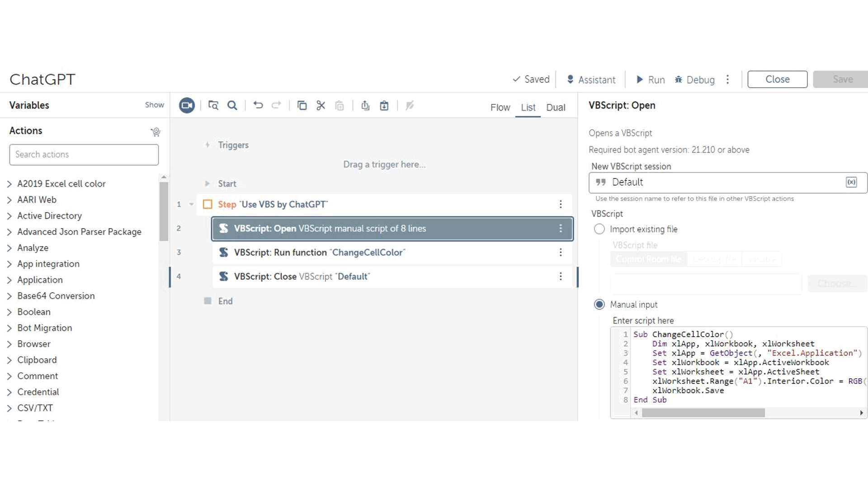Start recording with the recorder icon
This screenshot has width=868, height=488.
pos(187,105)
